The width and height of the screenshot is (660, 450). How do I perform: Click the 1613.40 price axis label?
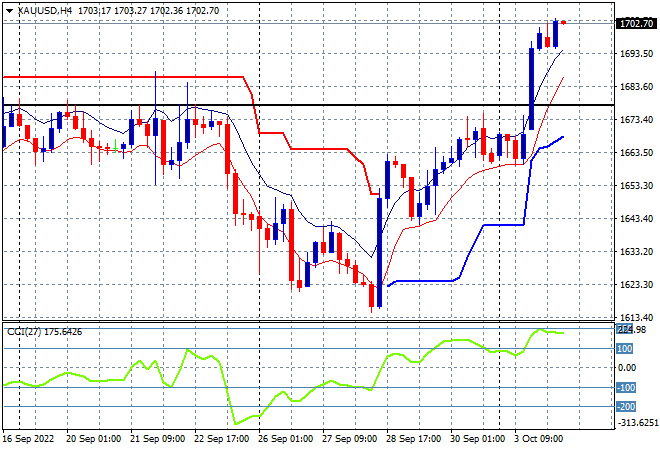[x=636, y=317]
